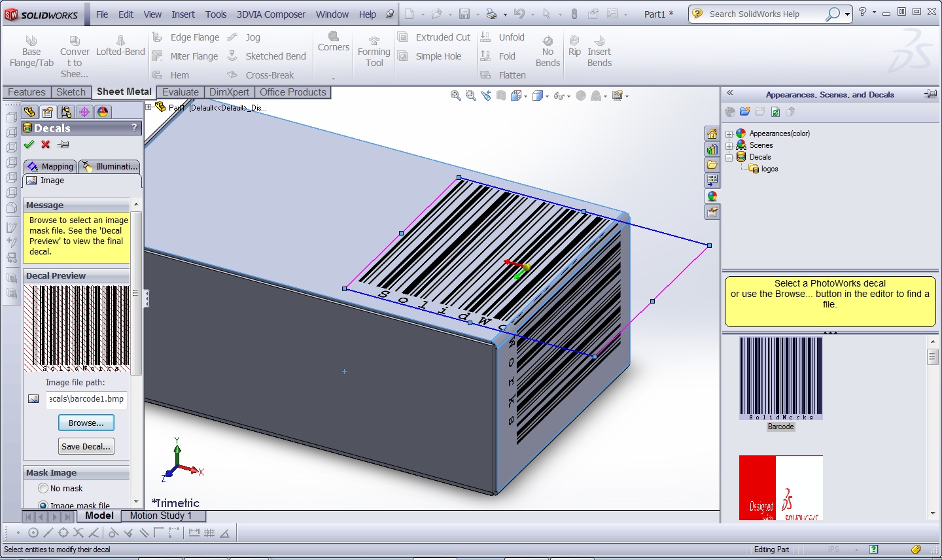942x560 pixels.
Task: Choose the Lofted-Bend tool
Action: tap(120, 46)
